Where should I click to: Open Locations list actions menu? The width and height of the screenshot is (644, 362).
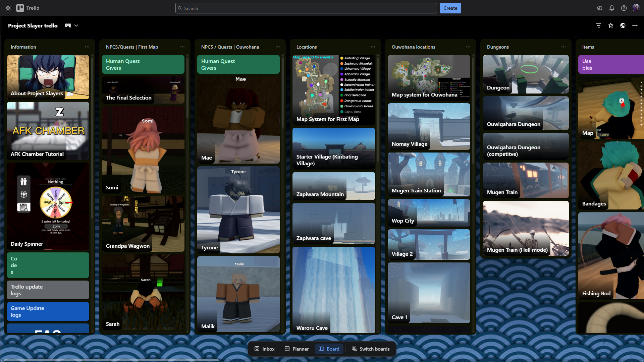373,47
